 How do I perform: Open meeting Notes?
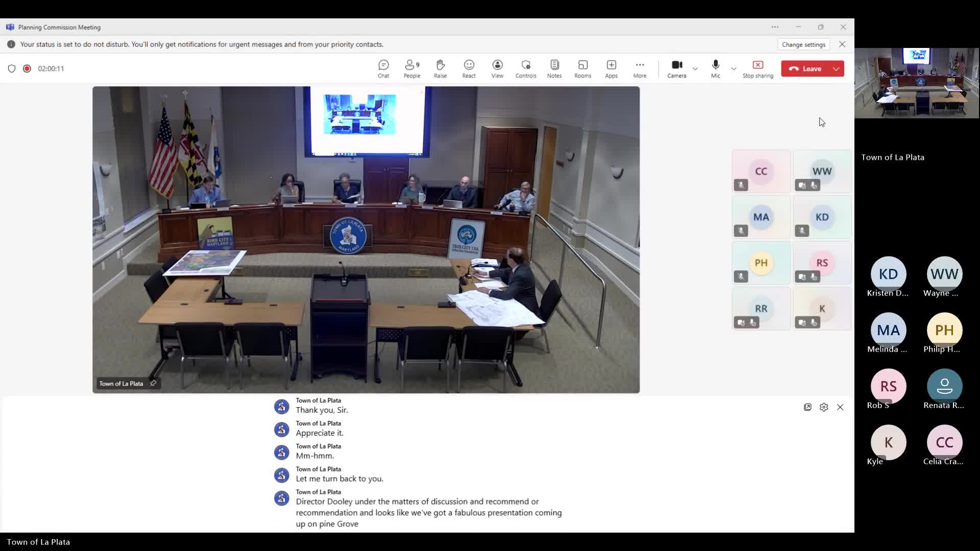pos(554,68)
